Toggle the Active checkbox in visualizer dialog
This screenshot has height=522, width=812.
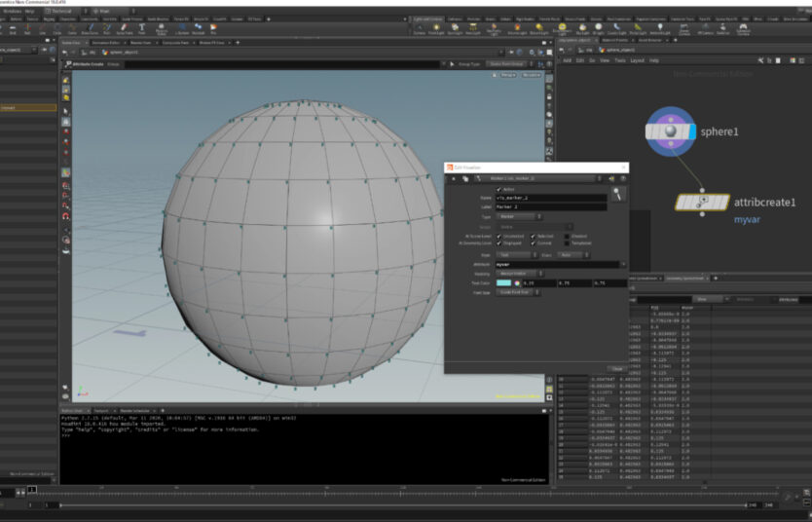(x=499, y=189)
